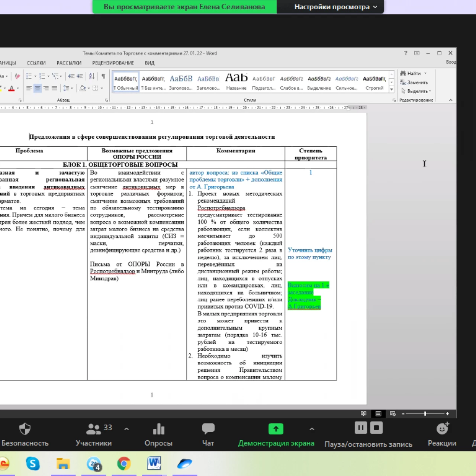This screenshot has height=476, width=476.
Task: Align text left in Word
Action: pyautogui.click(x=29, y=88)
